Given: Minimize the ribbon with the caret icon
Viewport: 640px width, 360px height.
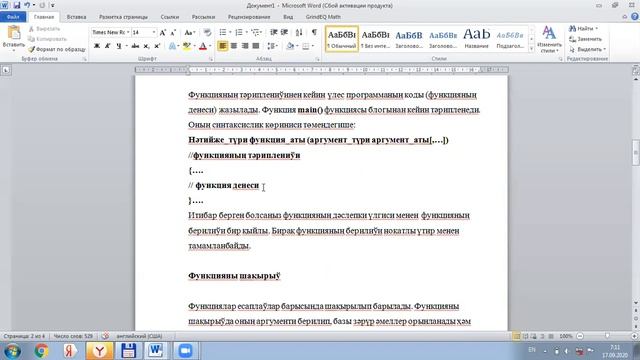Looking at the screenshot, I should point(624,17).
